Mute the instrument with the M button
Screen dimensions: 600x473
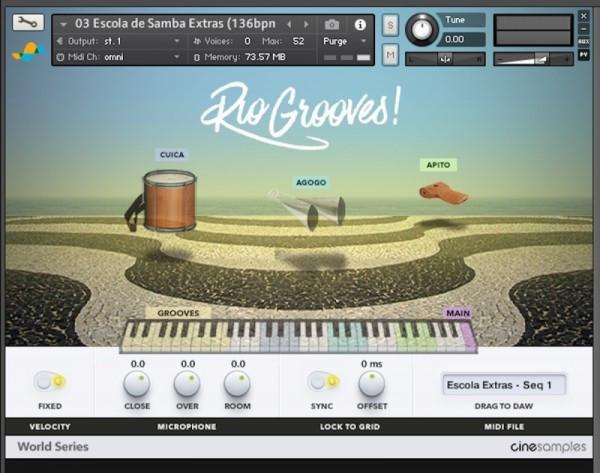tap(390, 55)
